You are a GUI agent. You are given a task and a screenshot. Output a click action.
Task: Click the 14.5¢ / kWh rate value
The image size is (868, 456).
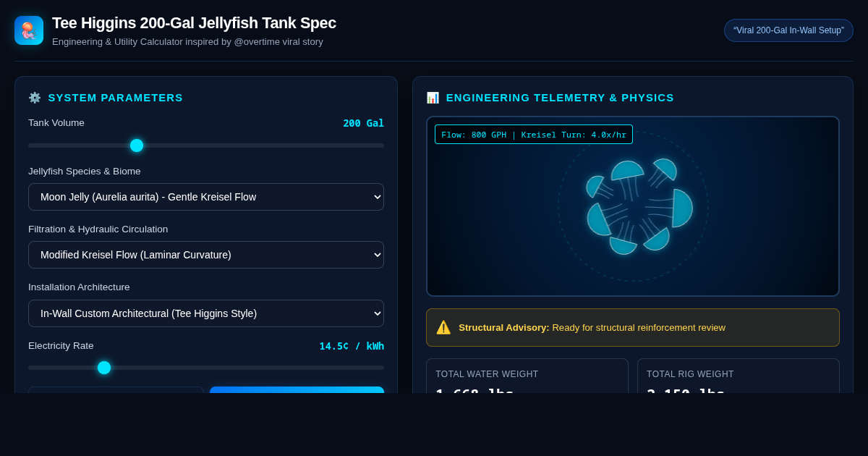click(352, 346)
